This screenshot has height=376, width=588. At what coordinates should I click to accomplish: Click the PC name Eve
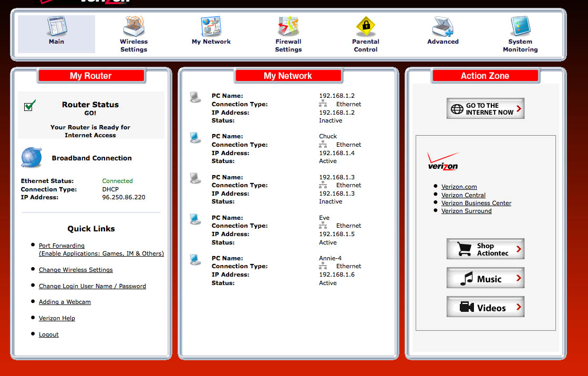pos(324,218)
